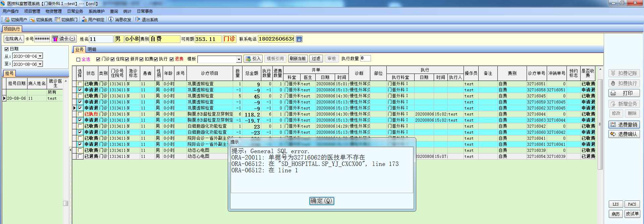Click the 退出系统 exit system icon
Viewport: 644px width, 224px height.
coord(138,19)
